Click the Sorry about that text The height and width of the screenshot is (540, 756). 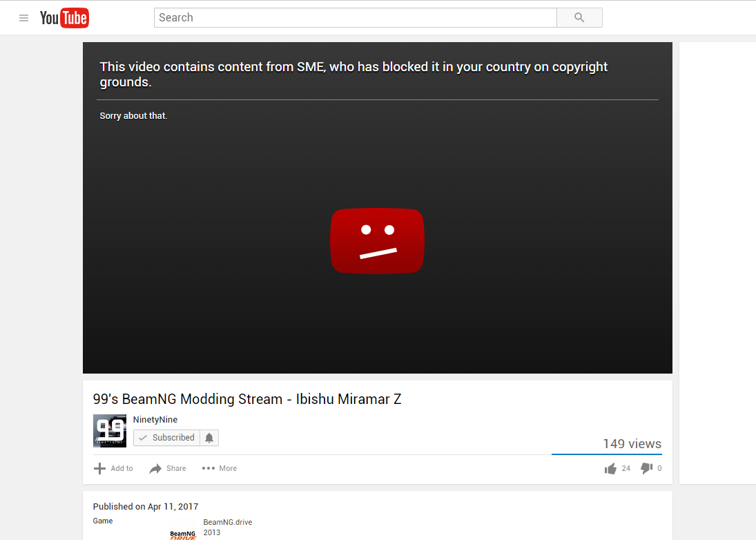pos(133,116)
